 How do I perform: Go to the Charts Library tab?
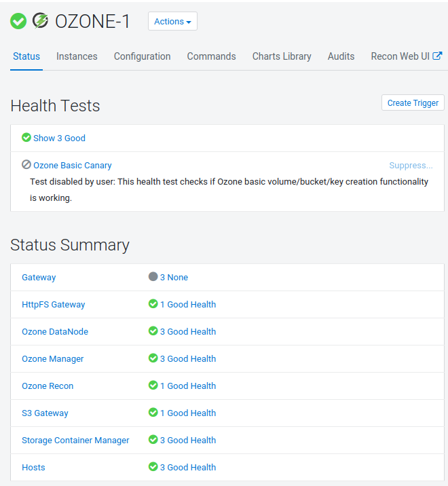pyautogui.click(x=282, y=56)
